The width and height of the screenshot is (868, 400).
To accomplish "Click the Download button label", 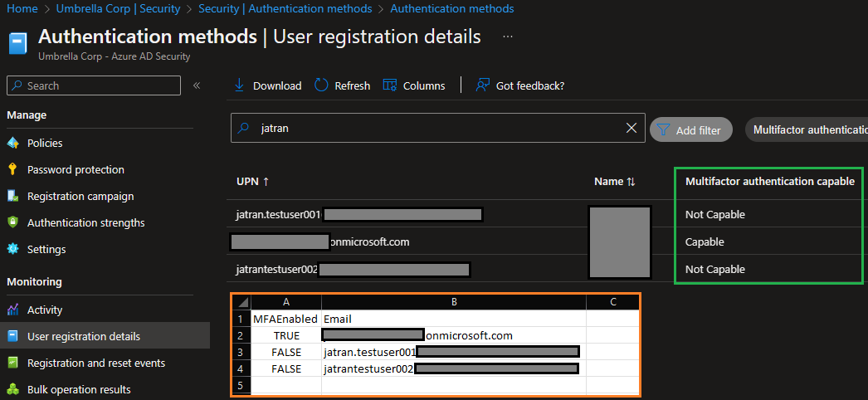I will click(x=277, y=85).
